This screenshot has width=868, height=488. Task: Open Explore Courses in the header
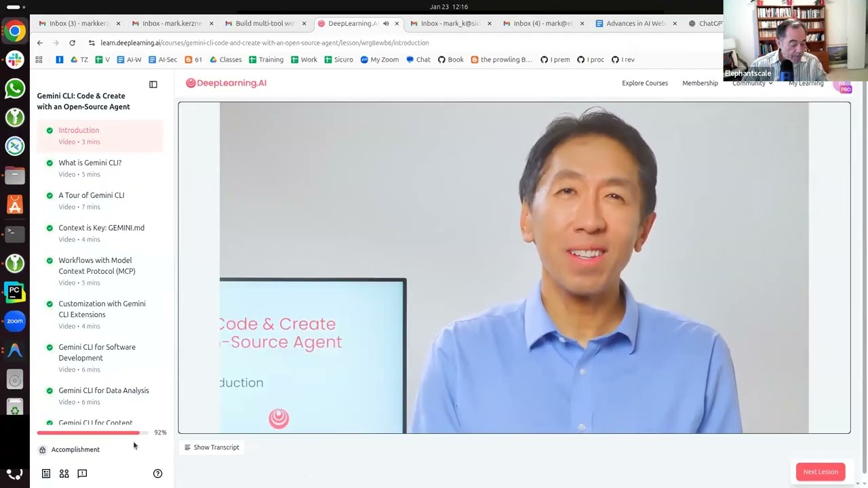coord(645,83)
